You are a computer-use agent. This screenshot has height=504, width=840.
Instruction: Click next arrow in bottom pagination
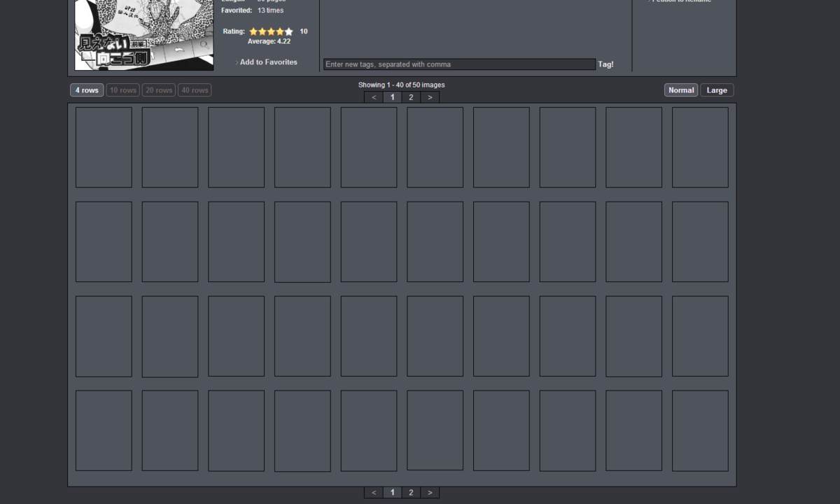430,493
